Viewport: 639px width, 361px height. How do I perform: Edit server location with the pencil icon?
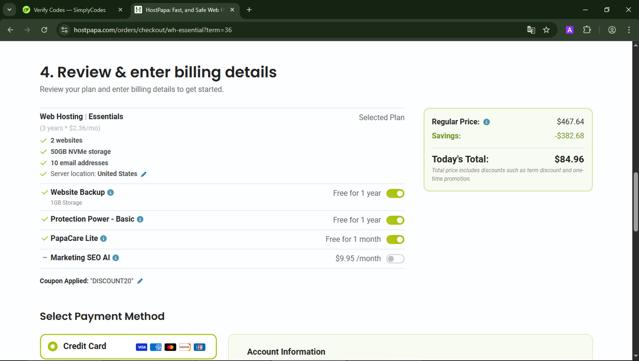pos(143,174)
